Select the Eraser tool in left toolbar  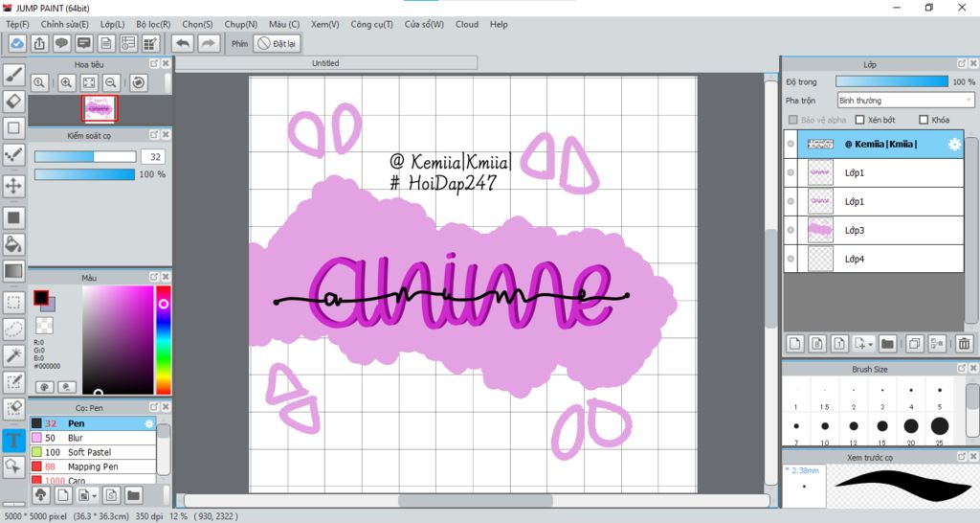(14, 101)
